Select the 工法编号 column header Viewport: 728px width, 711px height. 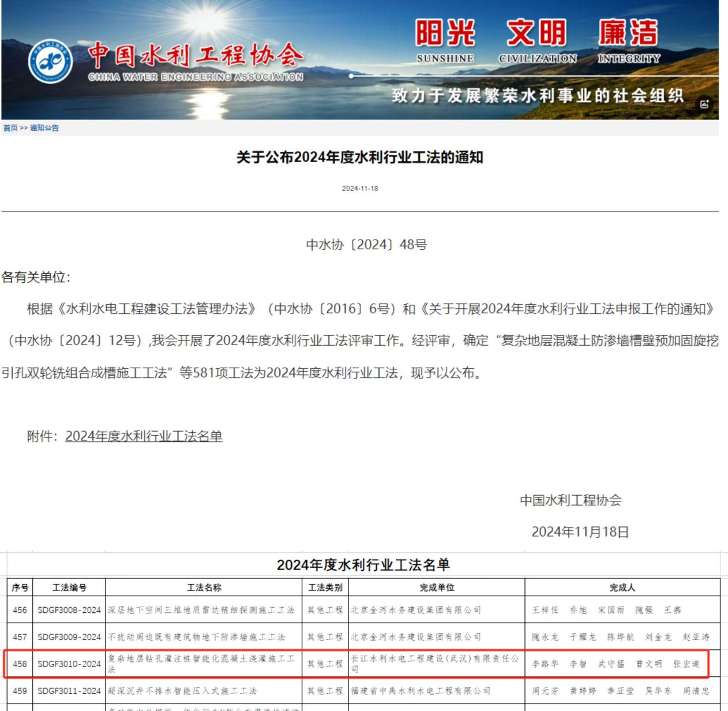(69, 587)
